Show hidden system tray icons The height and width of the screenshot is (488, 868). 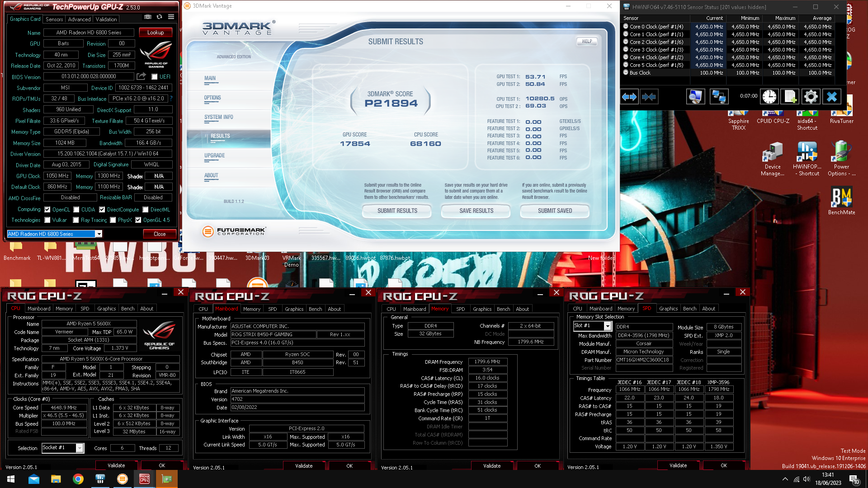click(785, 479)
